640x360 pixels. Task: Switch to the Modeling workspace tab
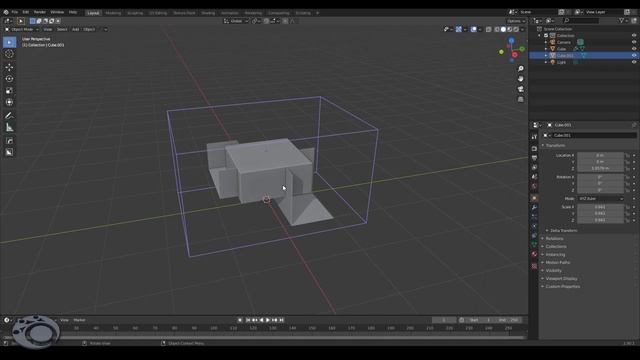[x=113, y=13]
